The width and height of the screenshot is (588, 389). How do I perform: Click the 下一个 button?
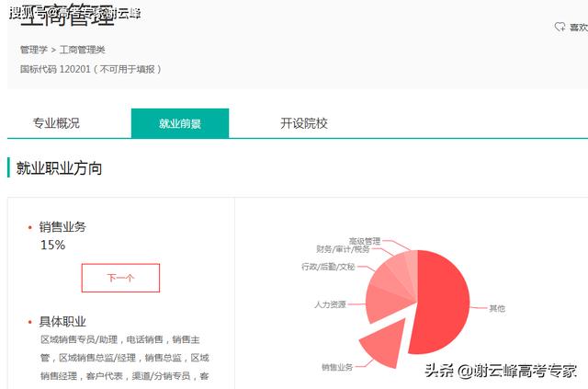(120, 278)
